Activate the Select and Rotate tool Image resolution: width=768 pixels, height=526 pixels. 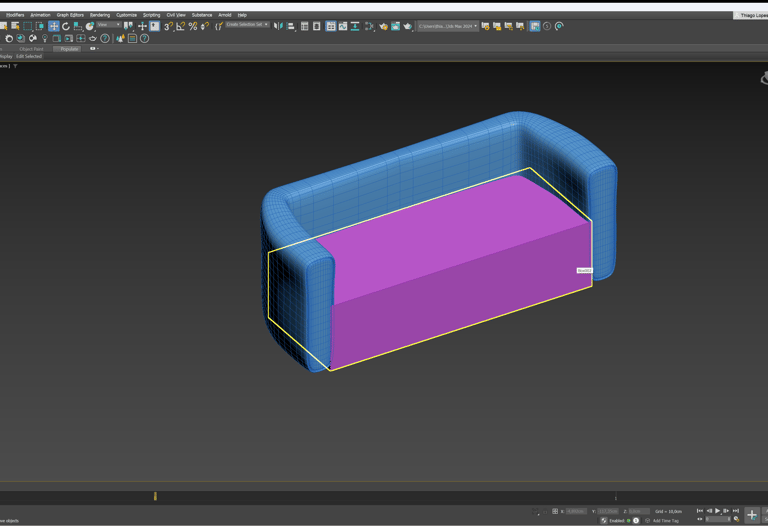tap(66, 27)
